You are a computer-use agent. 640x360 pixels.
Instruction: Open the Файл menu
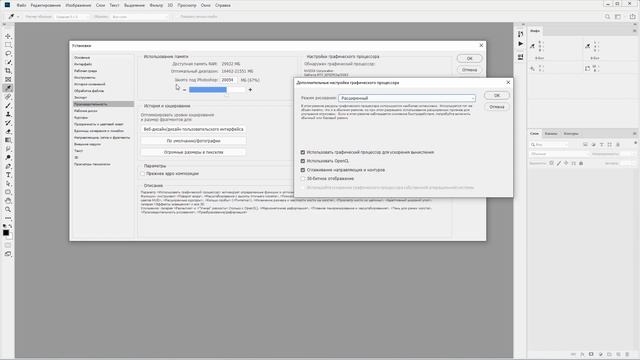point(22,5)
